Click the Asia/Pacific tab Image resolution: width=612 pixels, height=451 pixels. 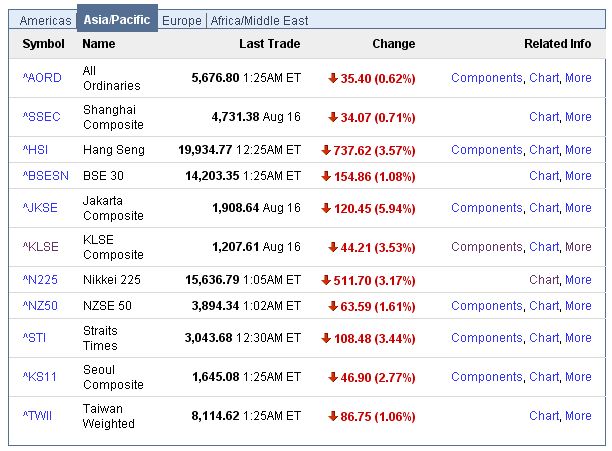point(117,17)
